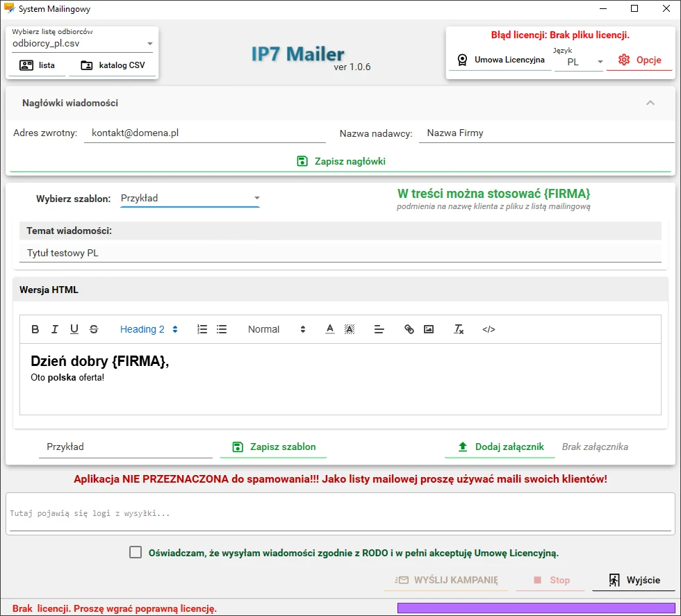Screen dimensions: 681x616
Task: Add attachment via Dodaj załącznik
Action: click(500, 447)
